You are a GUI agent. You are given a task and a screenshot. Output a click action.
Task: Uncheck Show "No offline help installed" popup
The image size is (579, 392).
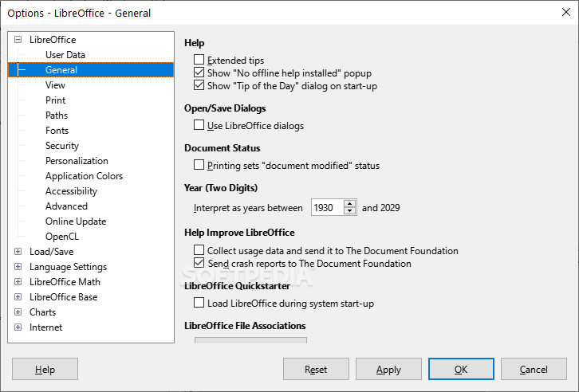tap(199, 73)
